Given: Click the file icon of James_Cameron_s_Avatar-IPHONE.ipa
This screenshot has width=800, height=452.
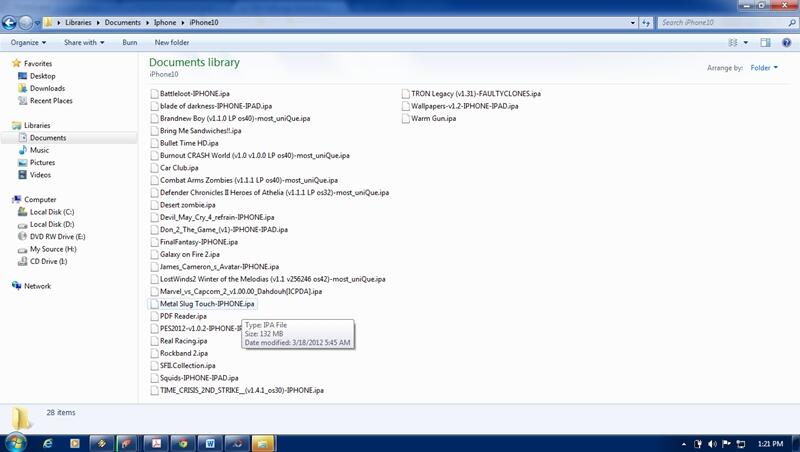Looking at the screenshot, I should point(155,267).
